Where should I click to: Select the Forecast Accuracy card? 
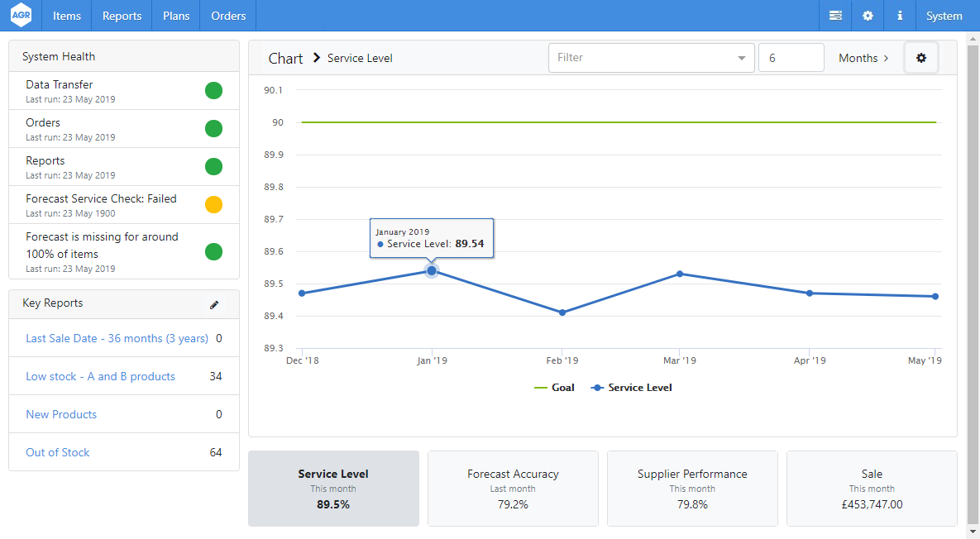point(513,489)
